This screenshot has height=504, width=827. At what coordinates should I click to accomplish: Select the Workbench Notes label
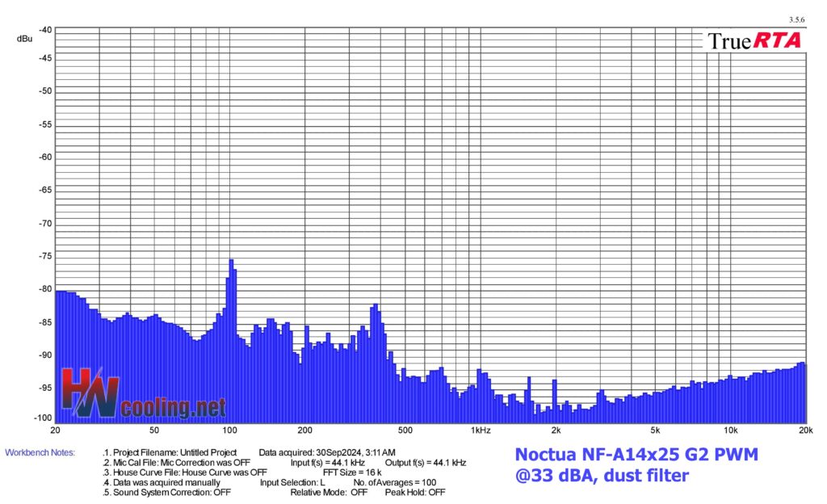[x=40, y=452]
